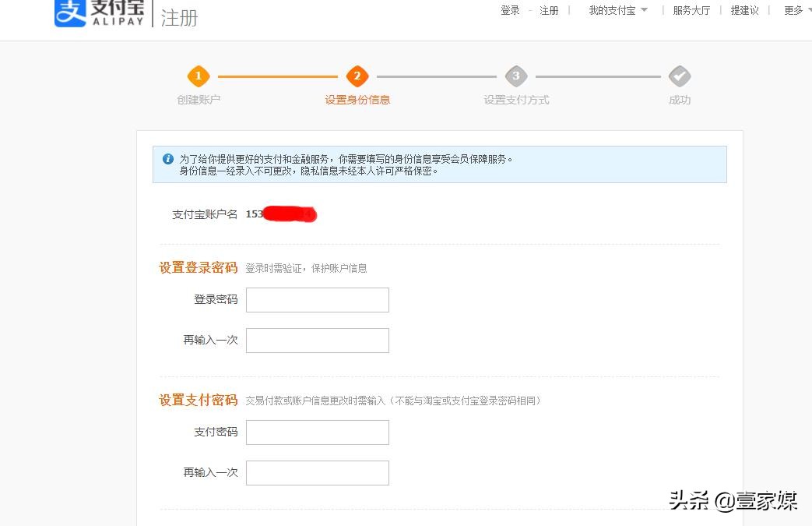Click the 支付密码 input field
The image size is (812, 526).
(317, 432)
